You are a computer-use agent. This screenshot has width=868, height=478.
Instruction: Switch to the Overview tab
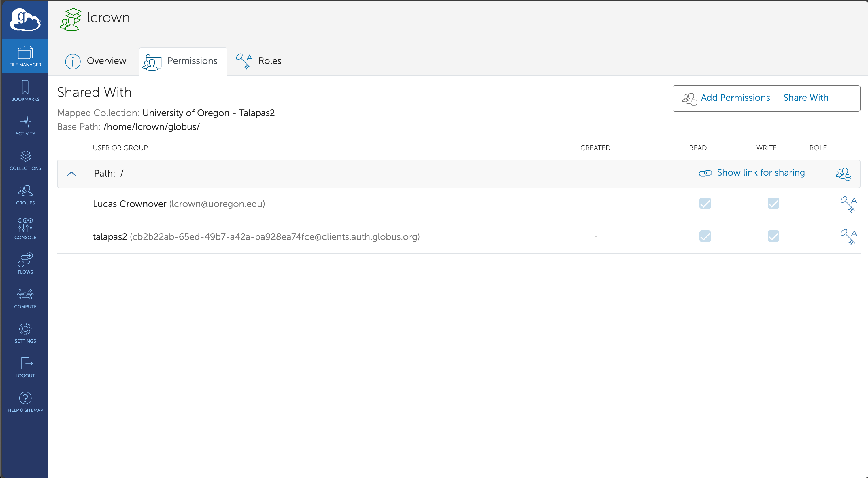[x=95, y=61]
